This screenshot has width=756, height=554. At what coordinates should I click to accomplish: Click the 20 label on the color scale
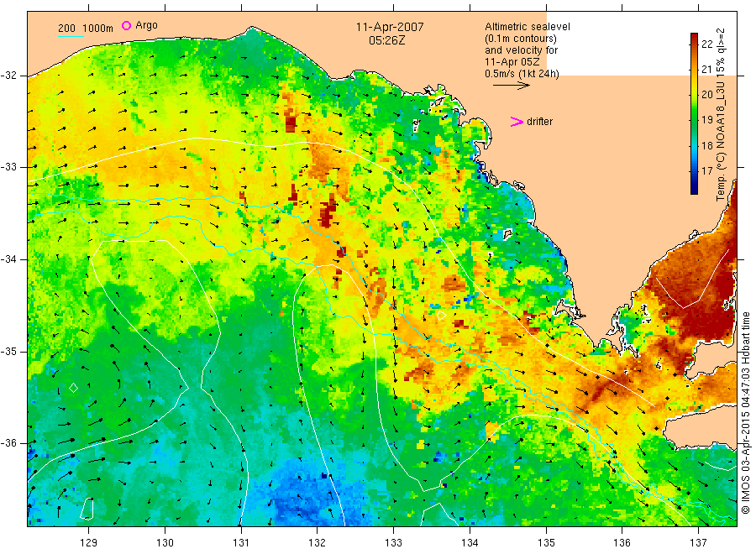(706, 94)
